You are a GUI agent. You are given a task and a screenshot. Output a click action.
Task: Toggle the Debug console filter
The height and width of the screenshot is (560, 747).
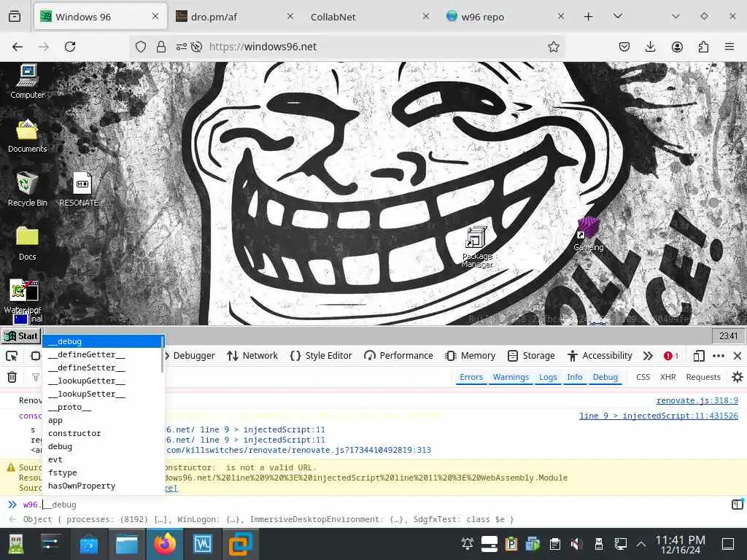pos(605,377)
